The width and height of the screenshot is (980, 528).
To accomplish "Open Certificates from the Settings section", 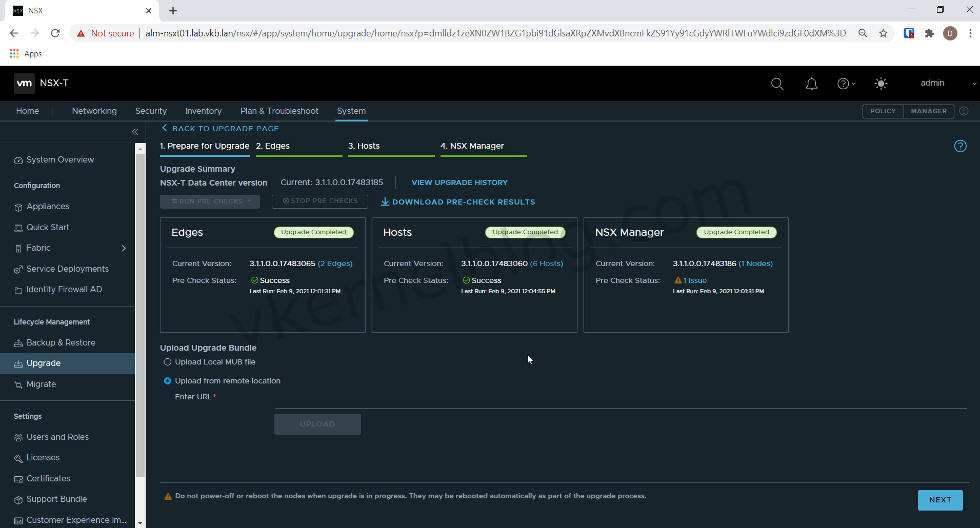I will pyautogui.click(x=48, y=478).
